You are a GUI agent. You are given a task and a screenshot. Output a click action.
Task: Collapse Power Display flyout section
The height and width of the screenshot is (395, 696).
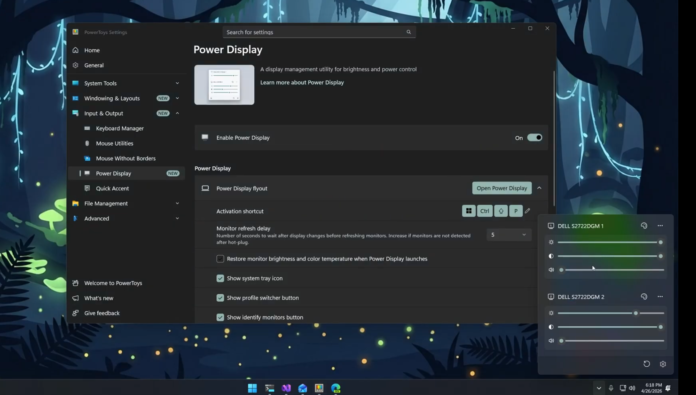[x=539, y=188]
